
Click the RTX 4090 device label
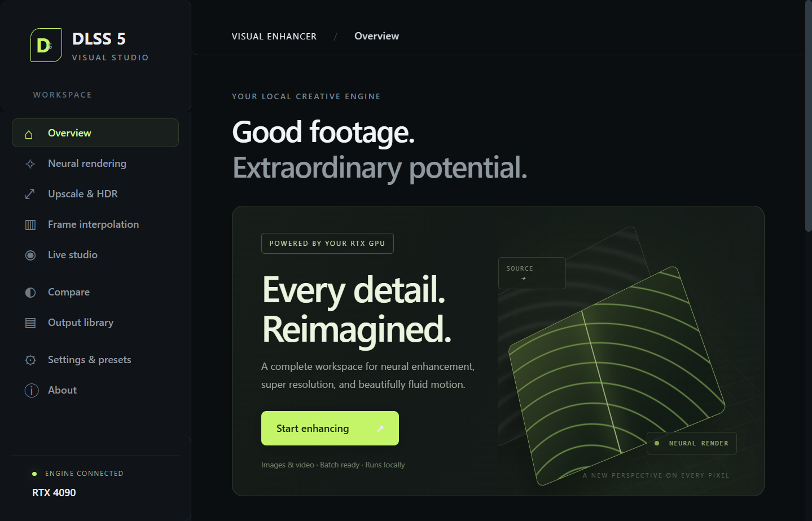click(54, 493)
